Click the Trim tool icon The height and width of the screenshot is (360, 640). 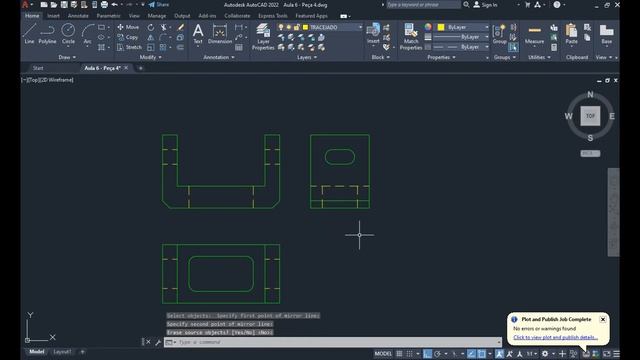[x=164, y=27]
